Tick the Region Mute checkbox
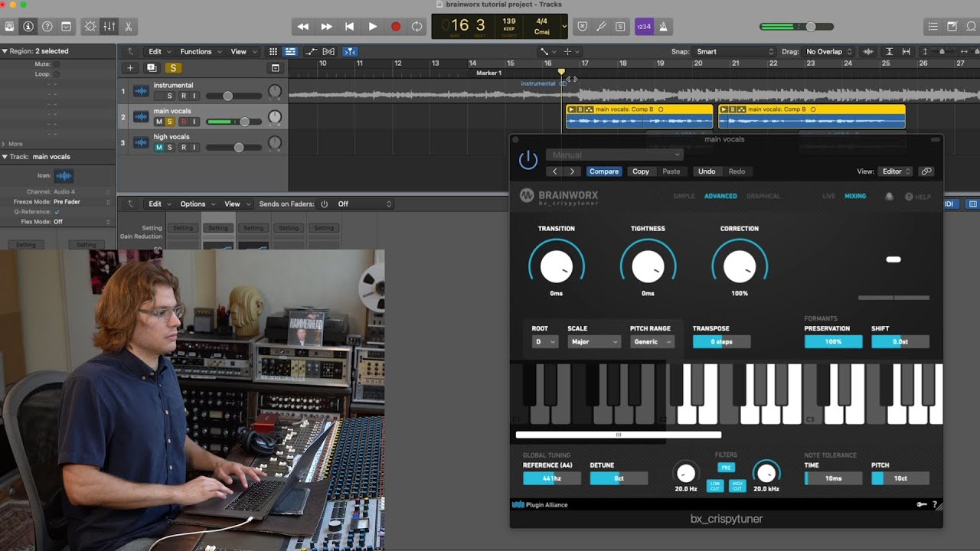 pos(56,64)
